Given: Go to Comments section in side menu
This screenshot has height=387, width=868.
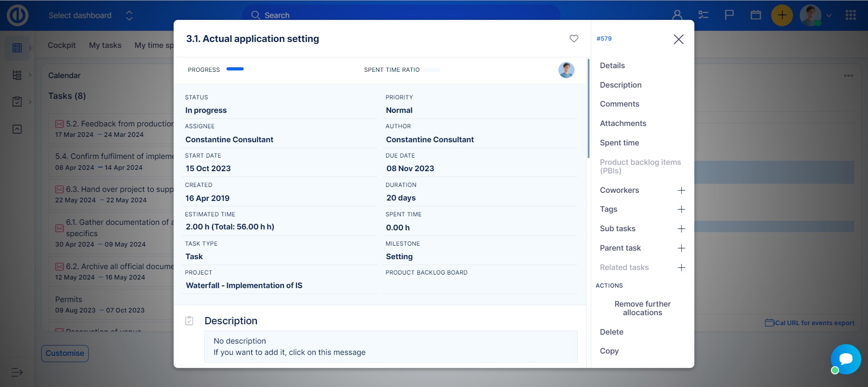Looking at the screenshot, I should point(619,104).
